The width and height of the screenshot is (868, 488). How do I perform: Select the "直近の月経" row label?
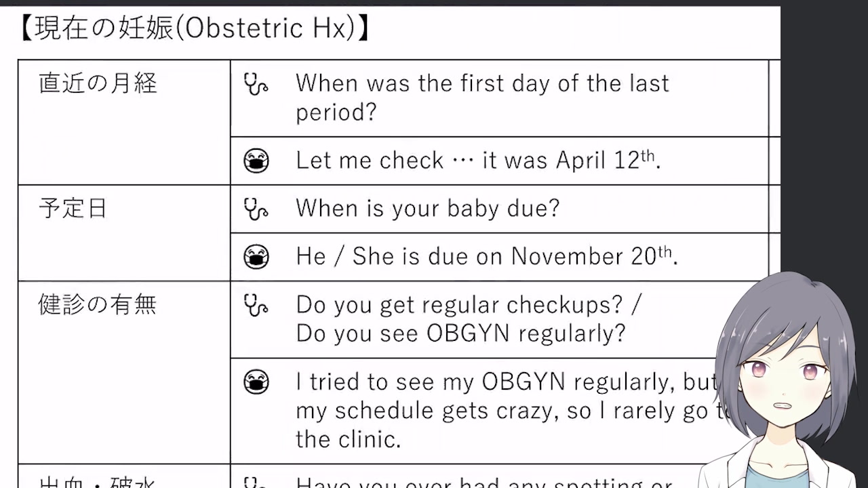click(x=98, y=83)
